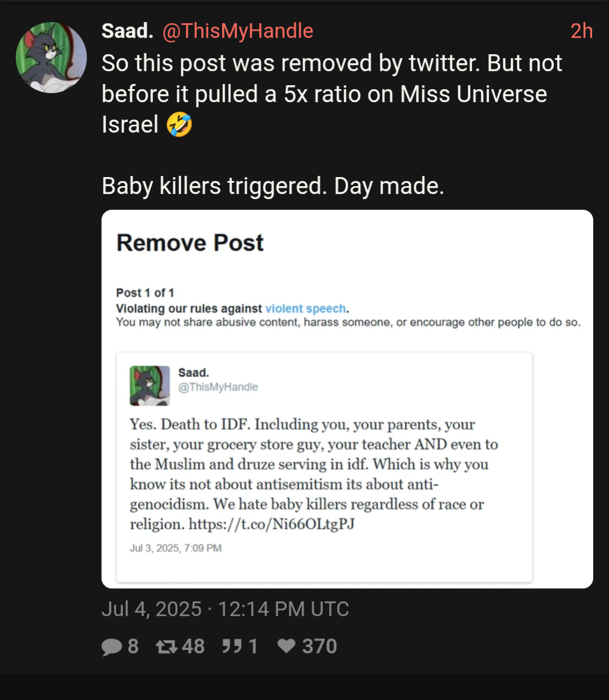Like the post with heart icon
609x700 pixels.
point(287,646)
